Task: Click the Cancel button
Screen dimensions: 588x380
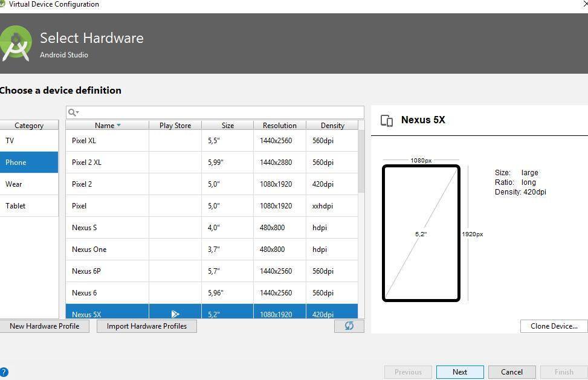Action: tap(512, 372)
